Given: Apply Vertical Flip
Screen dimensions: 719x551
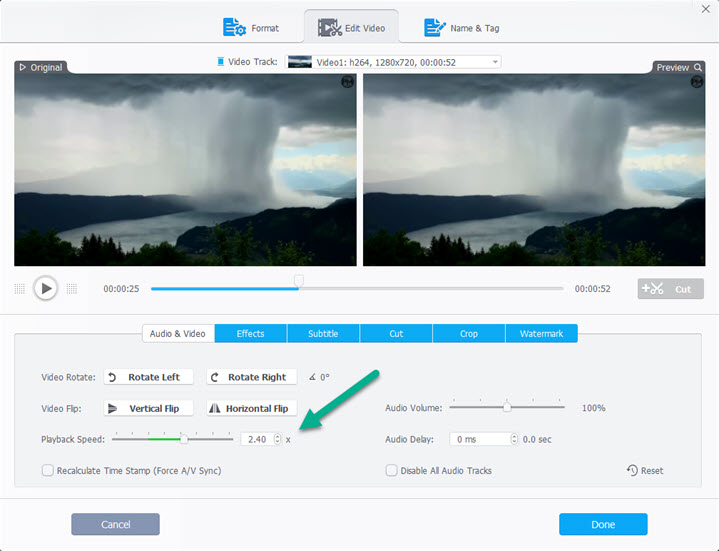Looking at the screenshot, I should click(148, 408).
